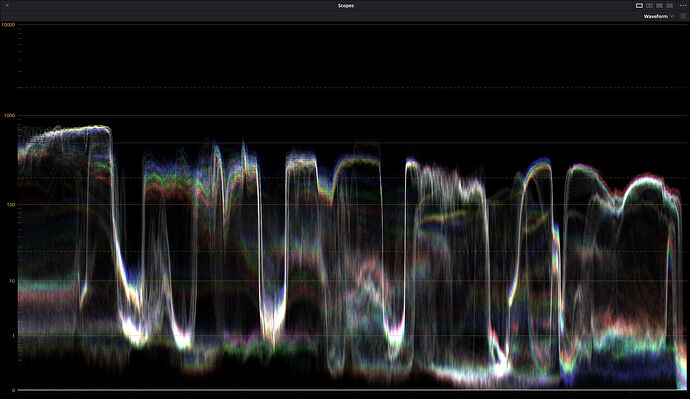Open the waveform settings icon beside the dropdown
The height and width of the screenshot is (399, 690).
pyautogui.click(x=683, y=16)
